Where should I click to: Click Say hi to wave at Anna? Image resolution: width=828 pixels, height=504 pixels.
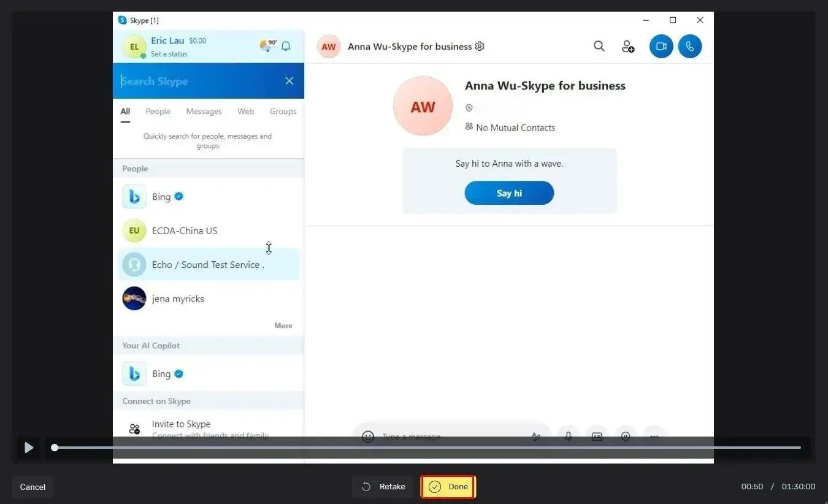point(509,193)
